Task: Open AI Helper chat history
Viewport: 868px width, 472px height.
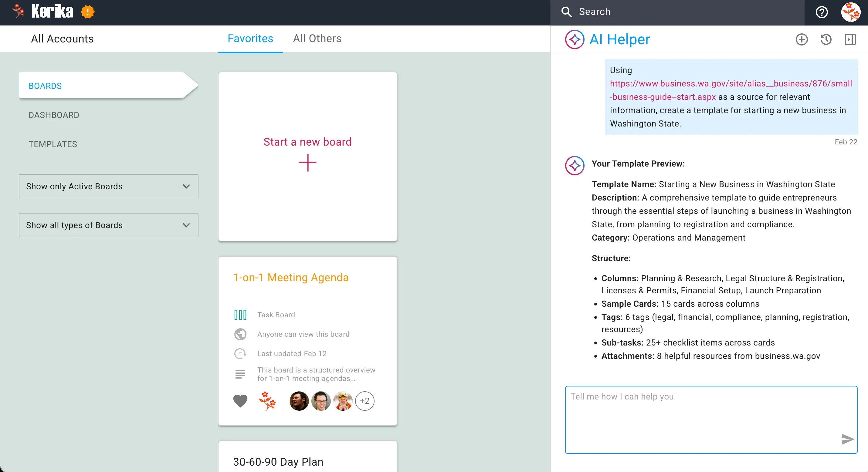Action: [x=826, y=39]
